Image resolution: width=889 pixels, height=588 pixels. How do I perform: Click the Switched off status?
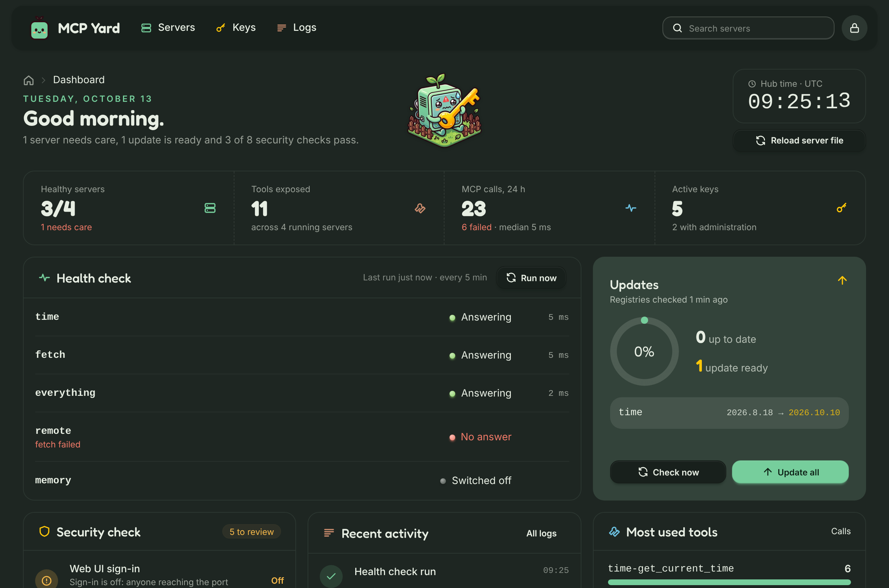click(476, 481)
